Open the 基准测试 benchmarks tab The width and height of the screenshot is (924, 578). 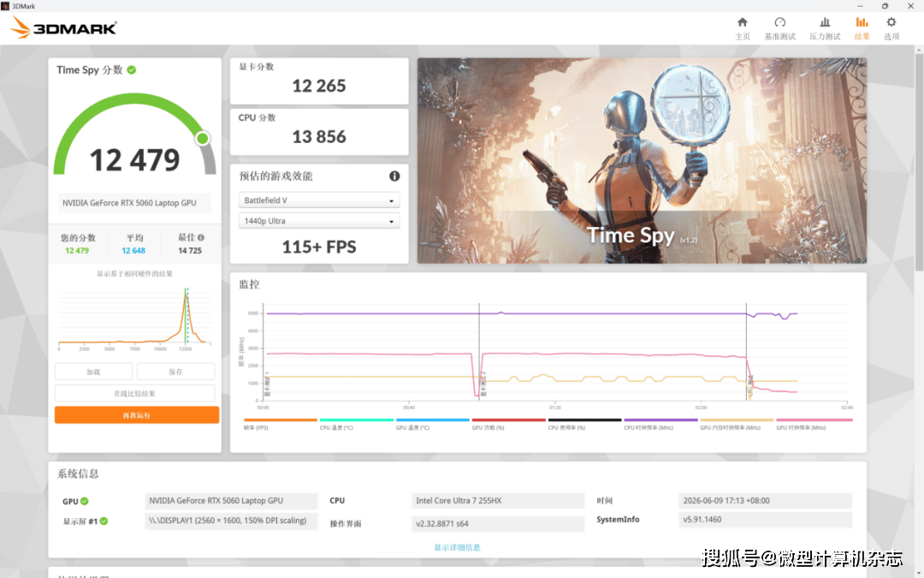click(x=779, y=28)
